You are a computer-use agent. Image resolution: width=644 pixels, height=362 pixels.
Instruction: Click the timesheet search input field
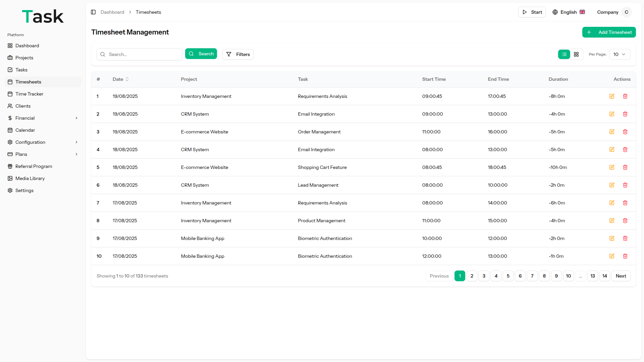(144, 54)
